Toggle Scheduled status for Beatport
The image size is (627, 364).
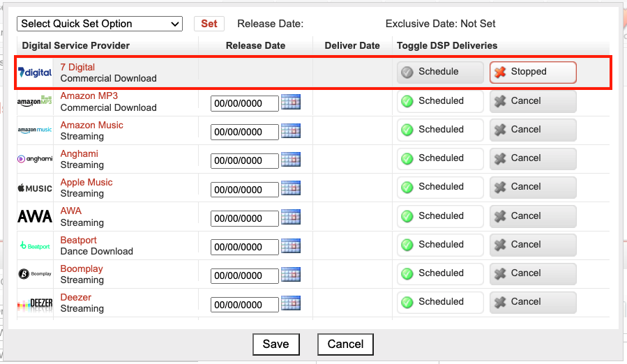[440, 245]
